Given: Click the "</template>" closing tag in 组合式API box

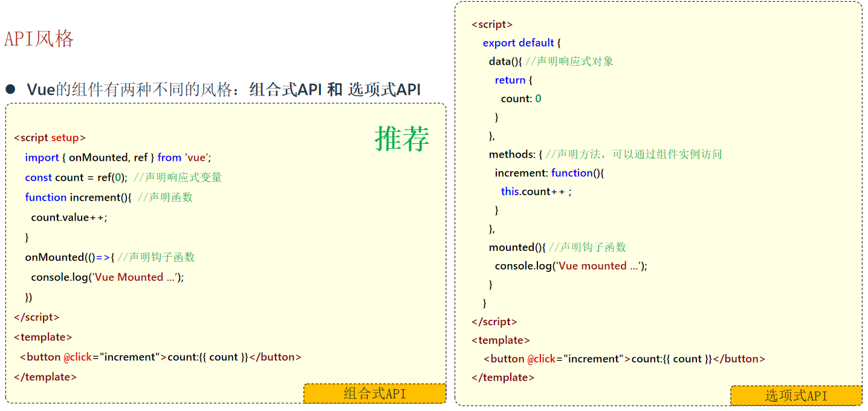Looking at the screenshot, I should [x=45, y=377].
